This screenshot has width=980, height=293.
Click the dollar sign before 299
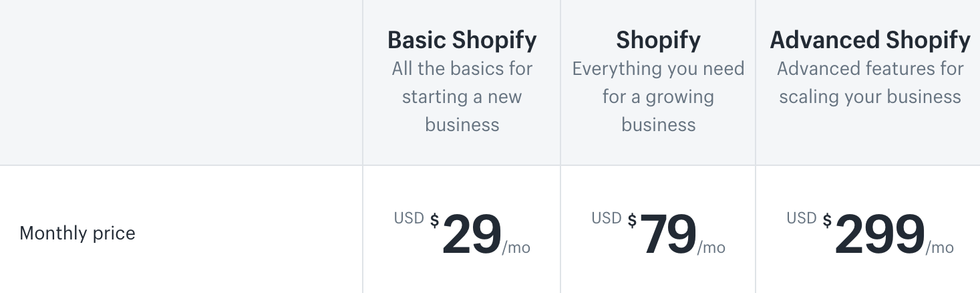(x=827, y=220)
